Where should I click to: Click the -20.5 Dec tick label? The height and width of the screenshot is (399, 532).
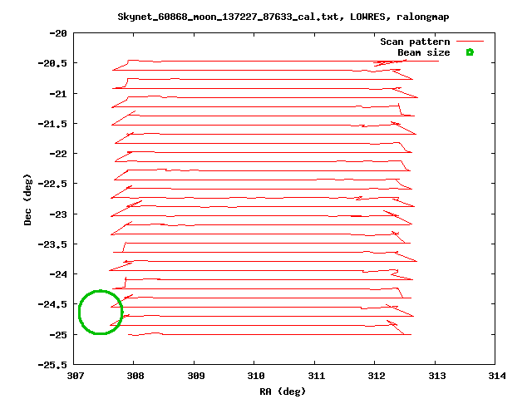pos(52,63)
